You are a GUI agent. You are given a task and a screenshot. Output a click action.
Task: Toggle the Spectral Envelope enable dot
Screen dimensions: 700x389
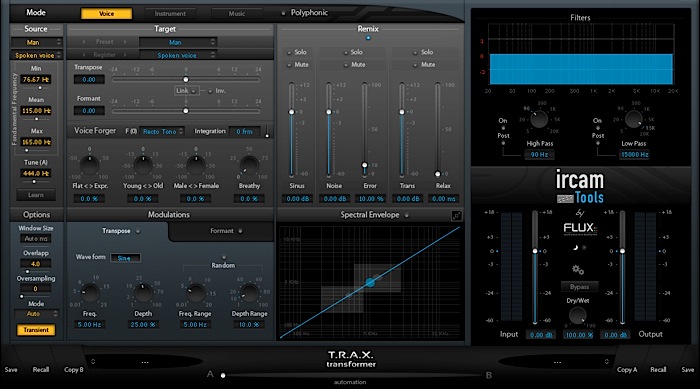click(406, 215)
